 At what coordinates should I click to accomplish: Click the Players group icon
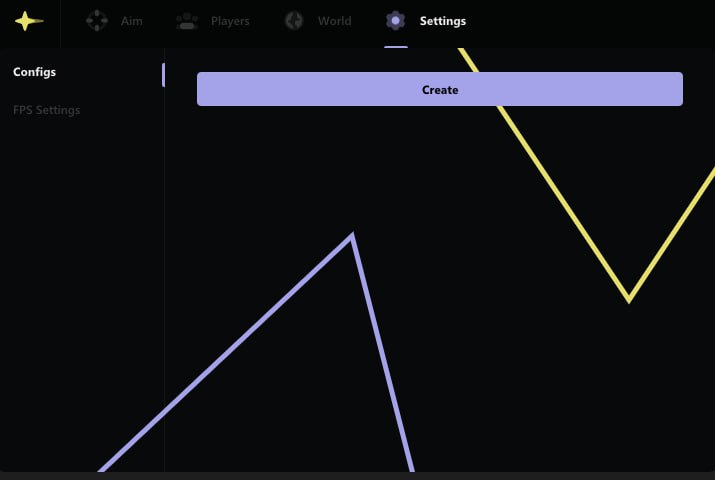pyautogui.click(x=187, y=21)
